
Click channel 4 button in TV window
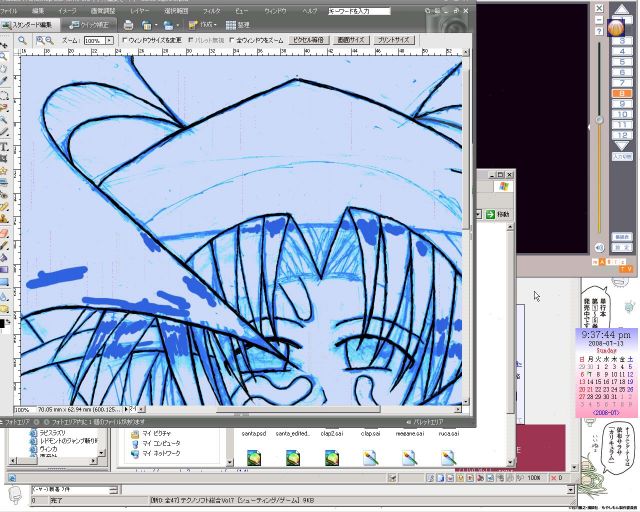click(x=622, y=51)
